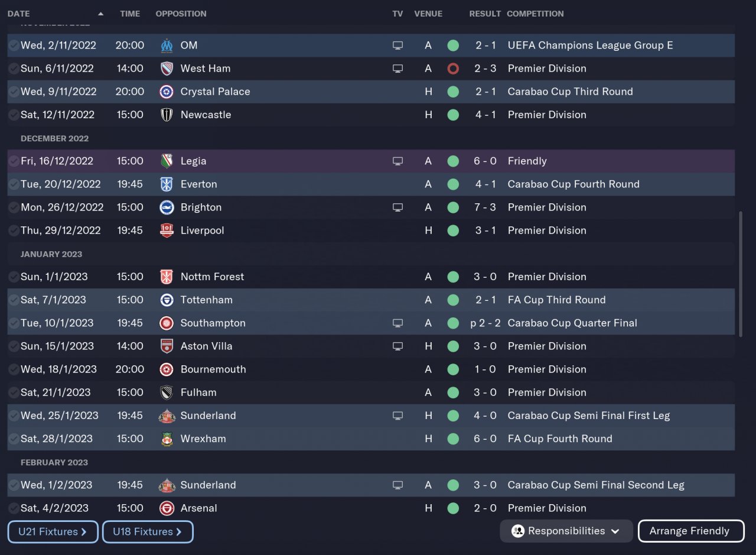Click the OM club badge icon
The width and height of the screenshot is (756, 555).
coord(167,46)
